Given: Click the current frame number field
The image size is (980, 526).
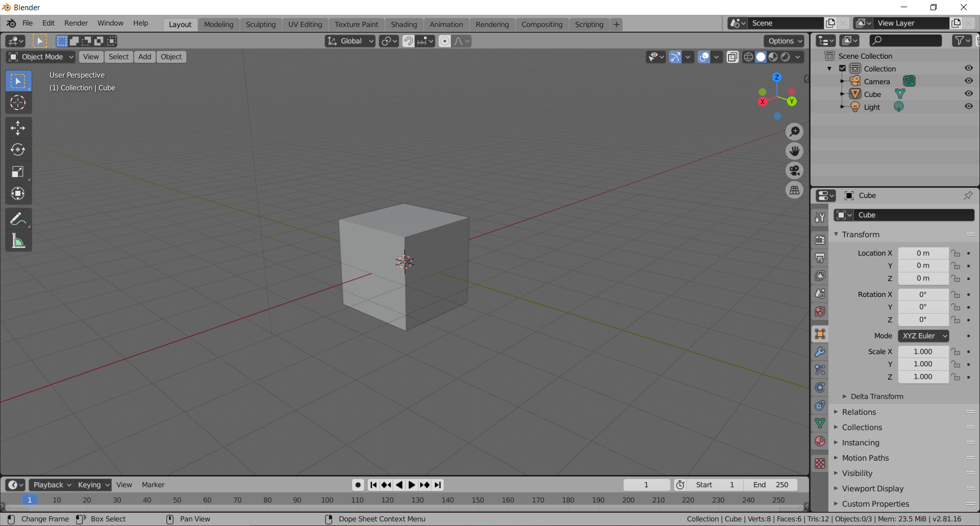Looking at the screenshot, I should tap(646, 485).
